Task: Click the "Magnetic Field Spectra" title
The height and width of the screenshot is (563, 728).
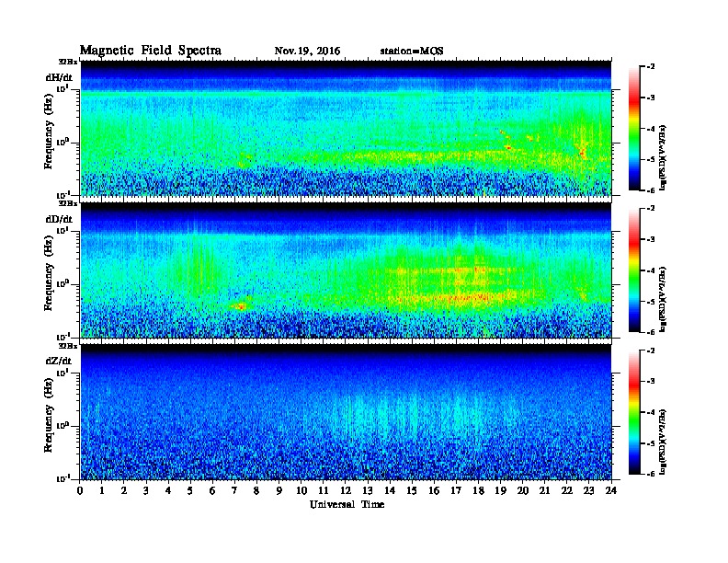Action: point(151,51)
